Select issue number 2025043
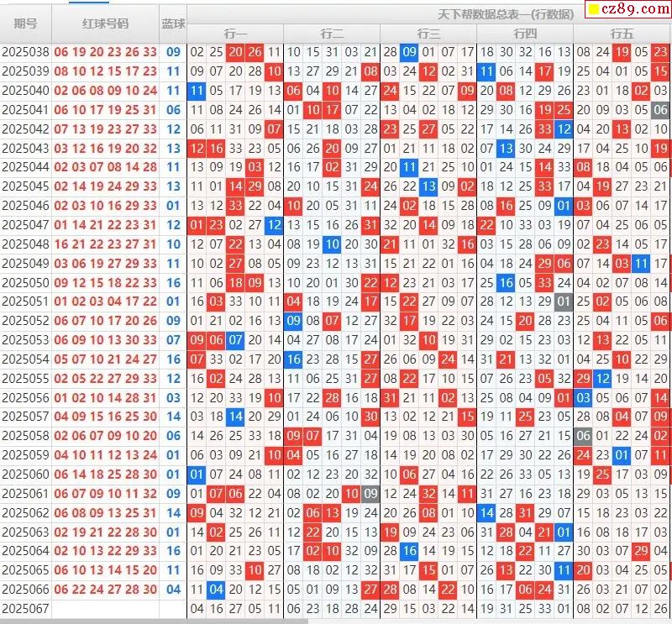 [x=26, y=149]
